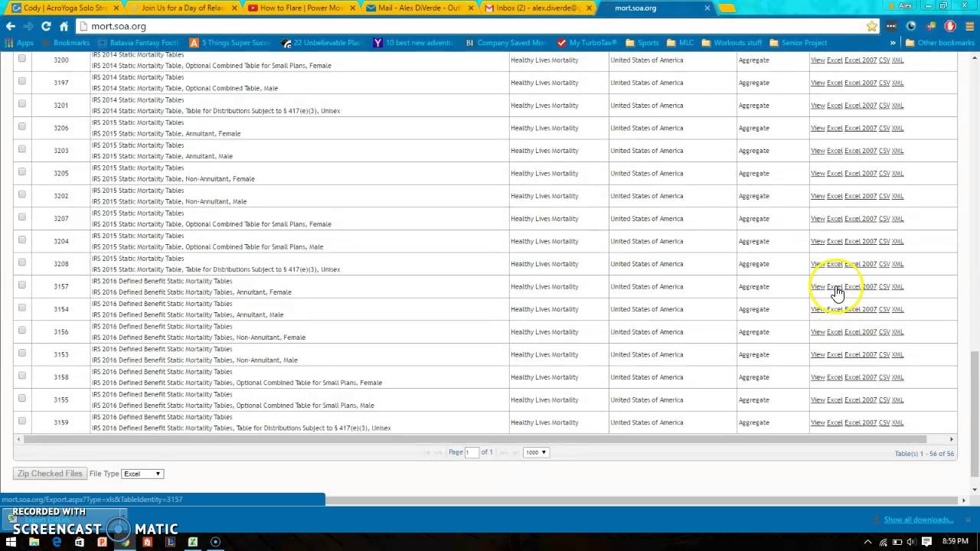Open the red circular extension icon in toolbar
This screenshot has width=980, height=551.
pyautogui.click(x=950, y=26)
